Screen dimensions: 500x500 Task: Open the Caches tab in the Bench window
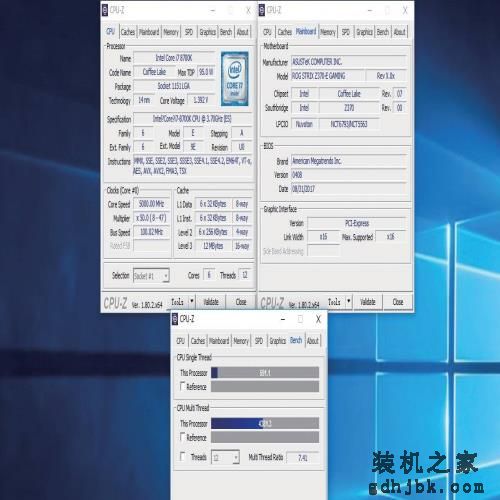(198, 341)
